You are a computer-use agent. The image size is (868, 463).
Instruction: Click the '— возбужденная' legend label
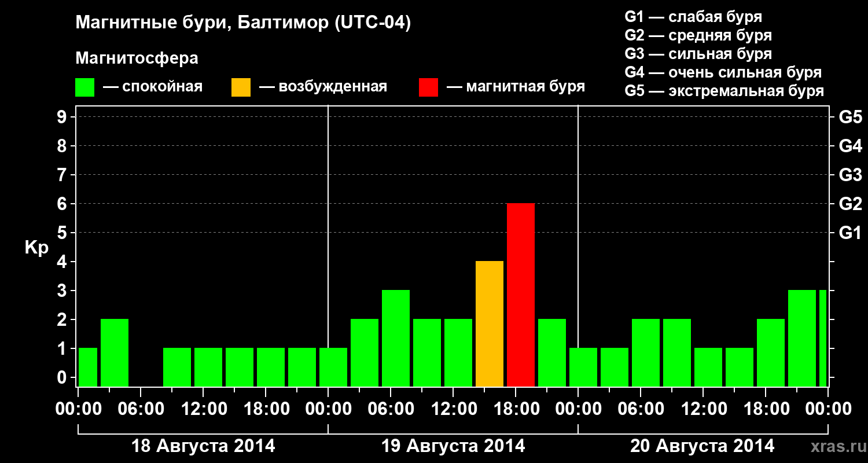click(323, 87)
